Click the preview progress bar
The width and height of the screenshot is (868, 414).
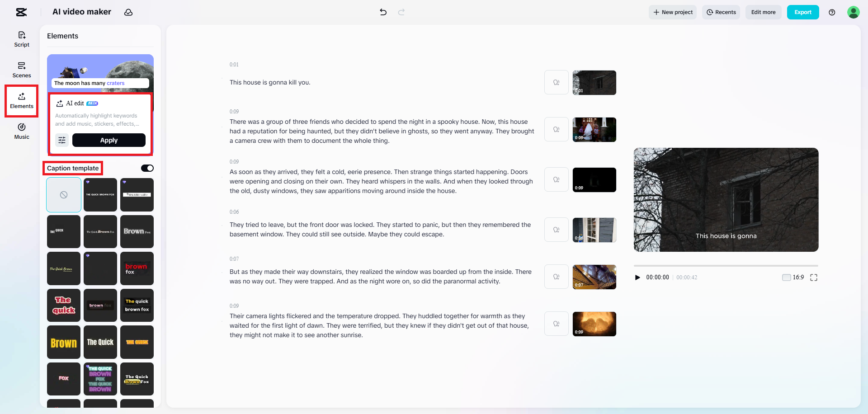click(x=726, y=265)
